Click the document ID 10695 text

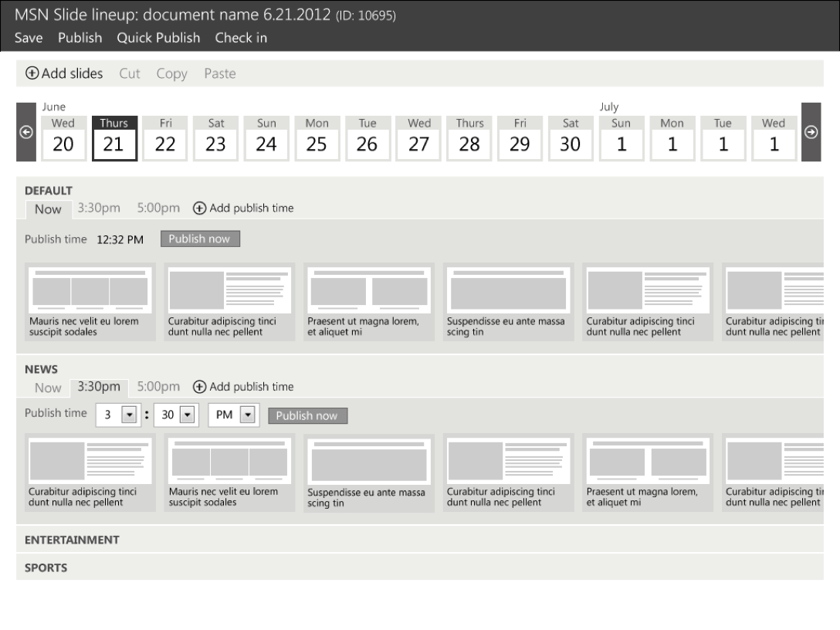pyautogui.click(x=366, y=15)
